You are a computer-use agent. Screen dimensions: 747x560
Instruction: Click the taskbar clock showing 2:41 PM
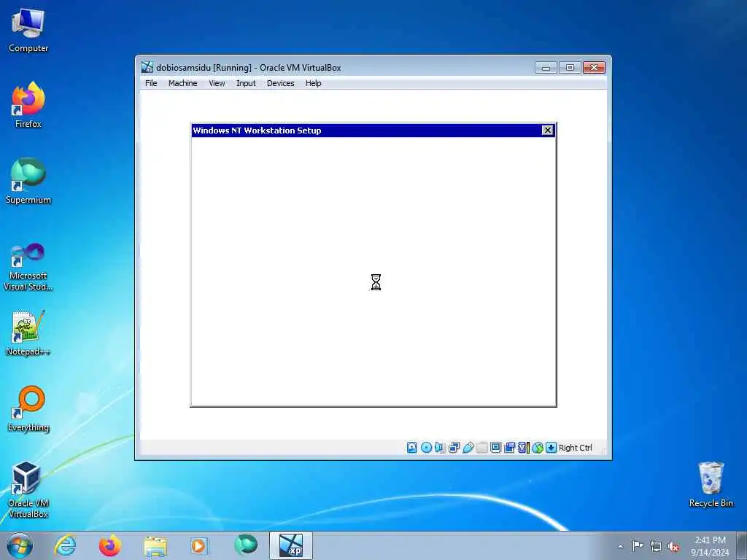click(710, 546)
